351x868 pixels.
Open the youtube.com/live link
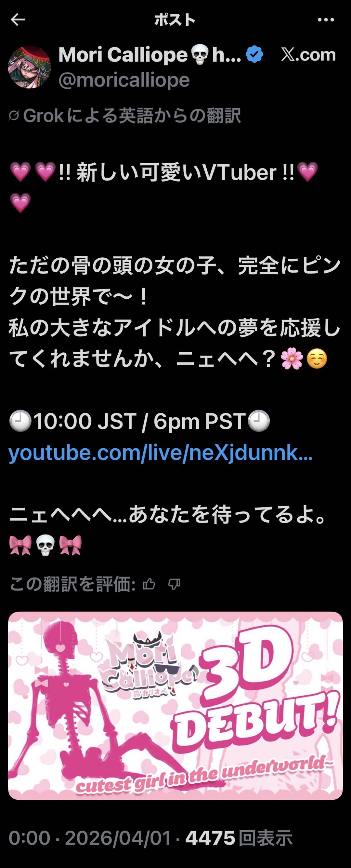[161, 453]
